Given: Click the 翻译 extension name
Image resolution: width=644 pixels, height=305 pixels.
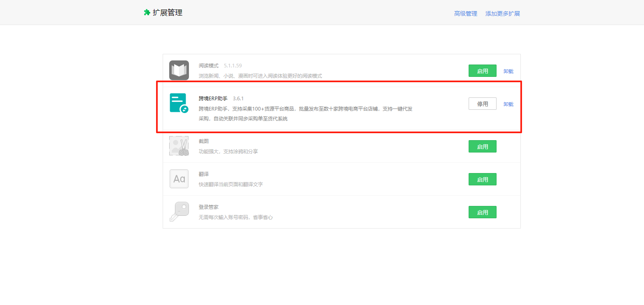Looking at the screenshot, I should point(204,174).
